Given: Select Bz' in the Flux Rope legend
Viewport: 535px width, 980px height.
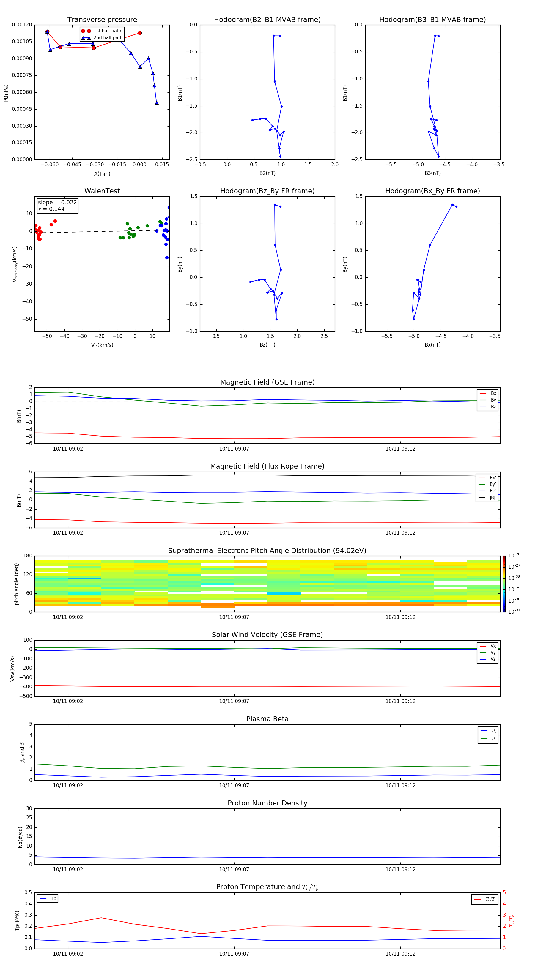Looking at the screenshot, I should (487, 491).
